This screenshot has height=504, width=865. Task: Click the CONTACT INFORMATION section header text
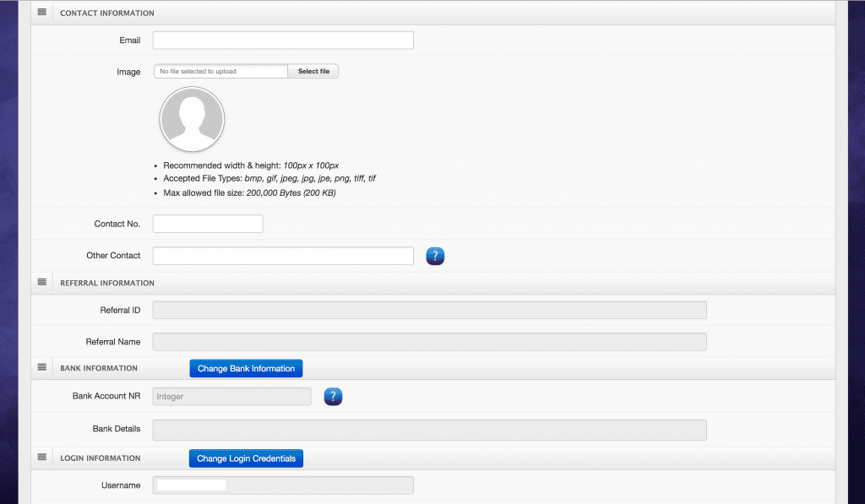[107, 13]
